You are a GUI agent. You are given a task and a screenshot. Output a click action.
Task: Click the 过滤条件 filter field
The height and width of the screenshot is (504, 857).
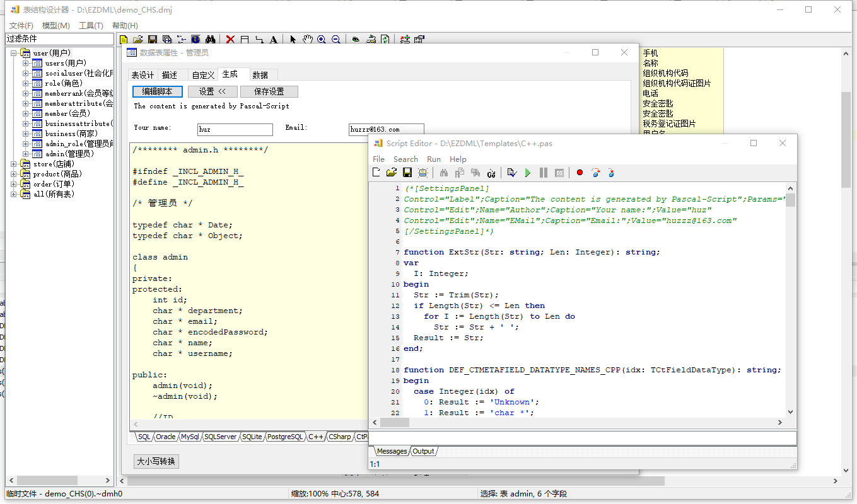pos(59,39)
